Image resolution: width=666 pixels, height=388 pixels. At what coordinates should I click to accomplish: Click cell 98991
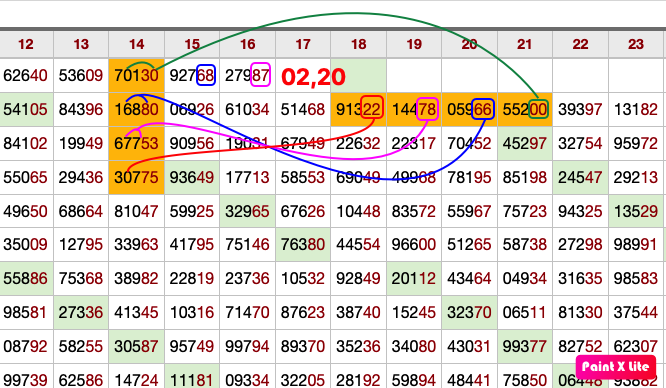pyautogui.click(x=636, y=245)
